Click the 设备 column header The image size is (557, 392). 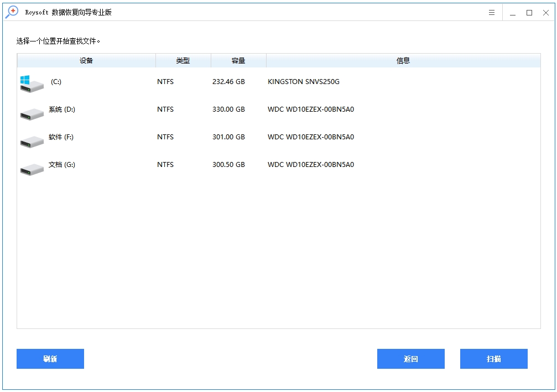[86, 60]
